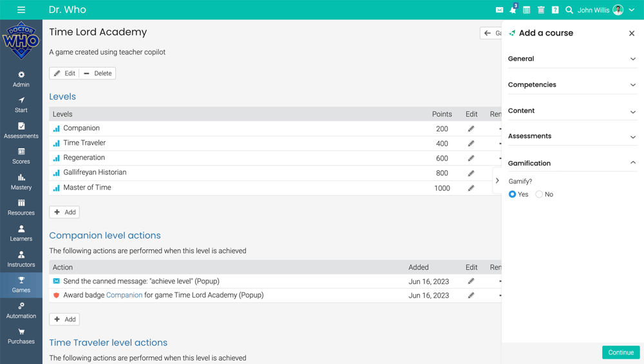Click the Continue button
644x364 pixels.
pos(621,352)
